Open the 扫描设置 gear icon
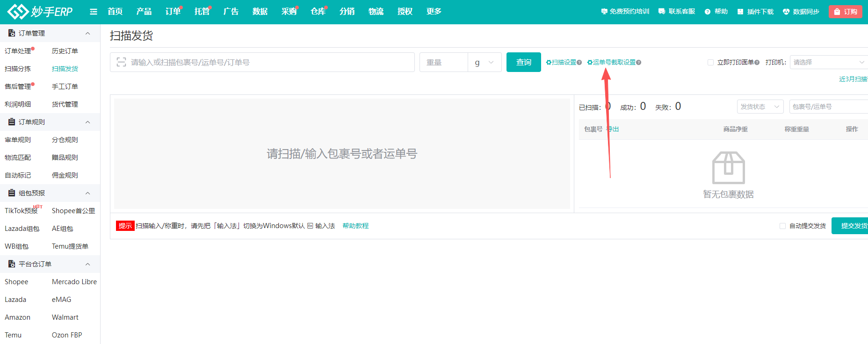 click(549, 63)
